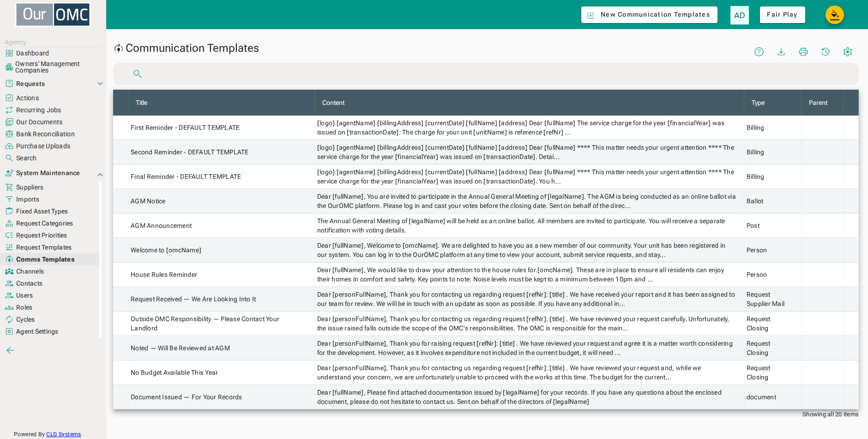Open Second Reminder - DEFAULT TEMPLATE row
This screenshot has height=439, width=868.
point(486,152)
